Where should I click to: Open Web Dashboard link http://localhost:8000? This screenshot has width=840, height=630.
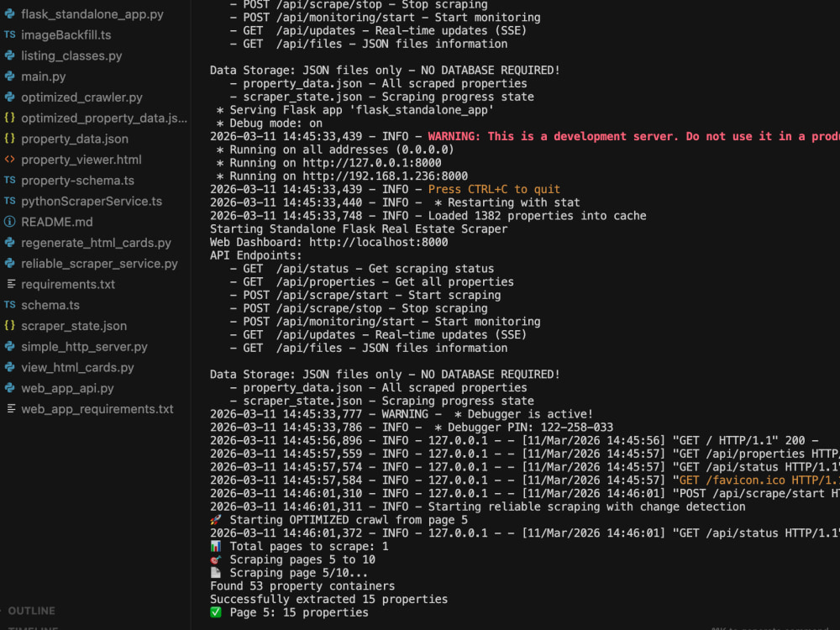[x=378, y=242]
